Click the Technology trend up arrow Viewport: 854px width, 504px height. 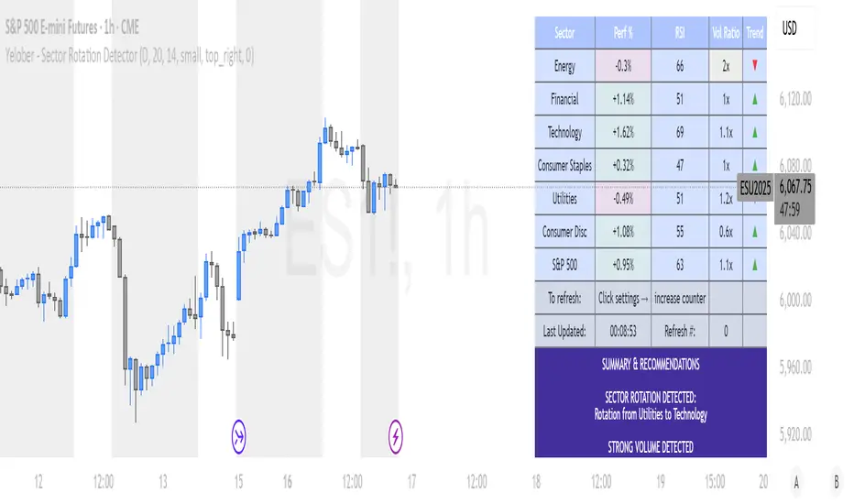(754, 132)
